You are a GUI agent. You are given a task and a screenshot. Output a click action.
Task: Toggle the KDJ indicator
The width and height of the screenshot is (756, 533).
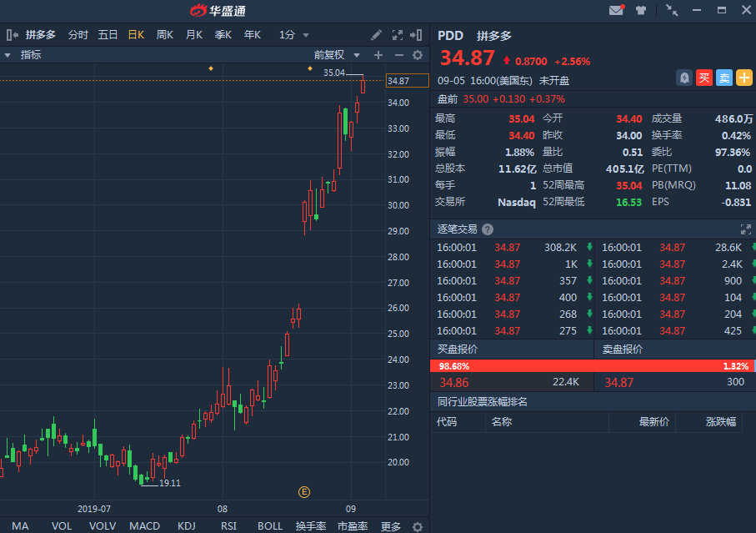(187, 526)
